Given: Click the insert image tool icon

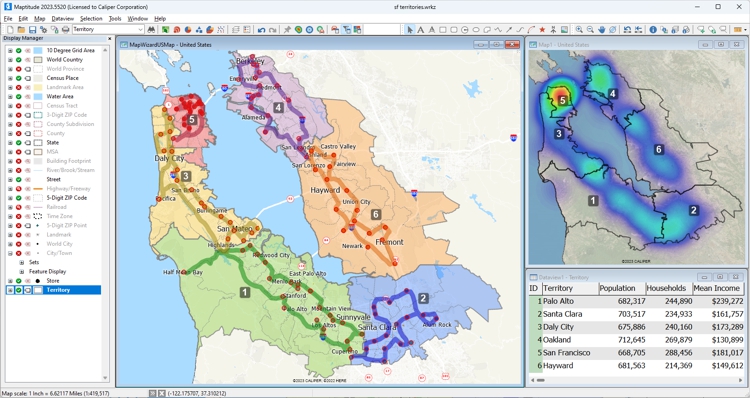Looking at the screenshot, I should 564,30.
